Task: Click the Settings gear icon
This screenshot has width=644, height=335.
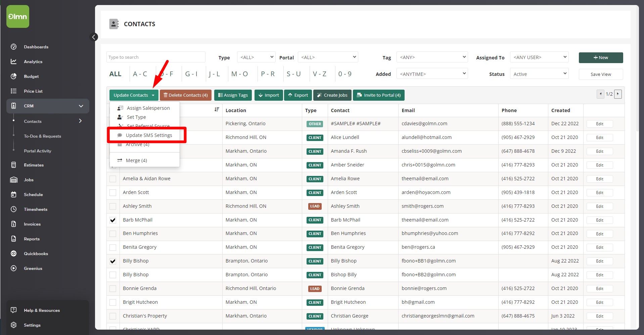Action: 13,325
